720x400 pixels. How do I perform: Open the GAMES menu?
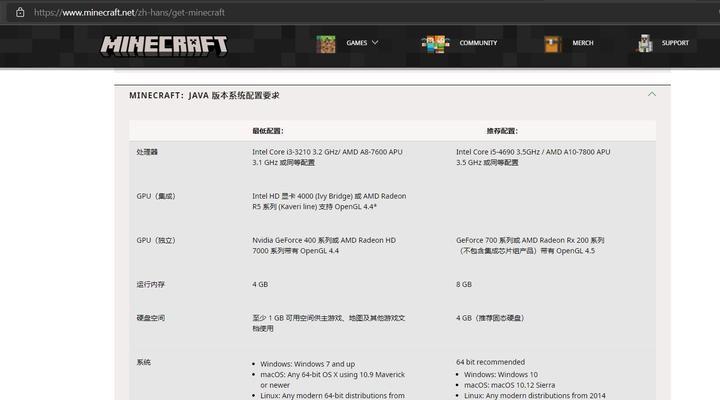[x=357, y=43]
